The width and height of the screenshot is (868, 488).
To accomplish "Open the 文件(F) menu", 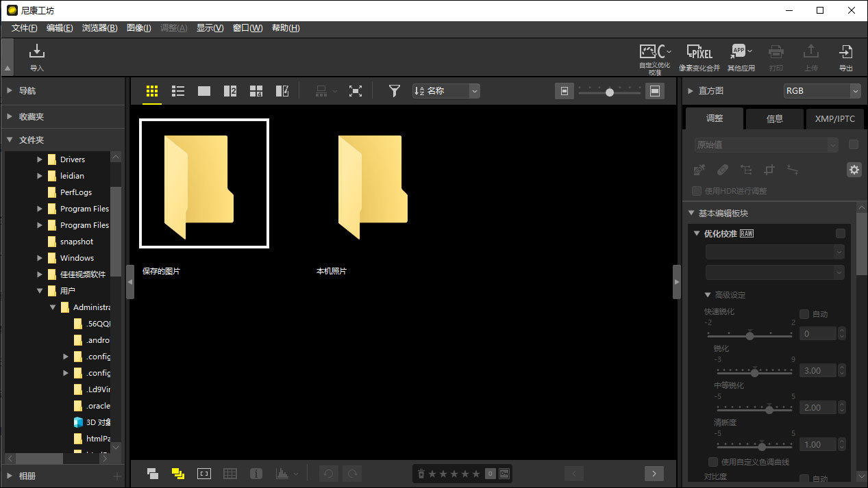I will 25,28.
